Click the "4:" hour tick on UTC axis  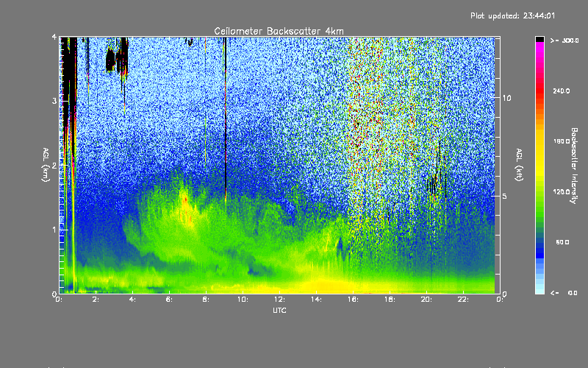[x=133, y=300]
